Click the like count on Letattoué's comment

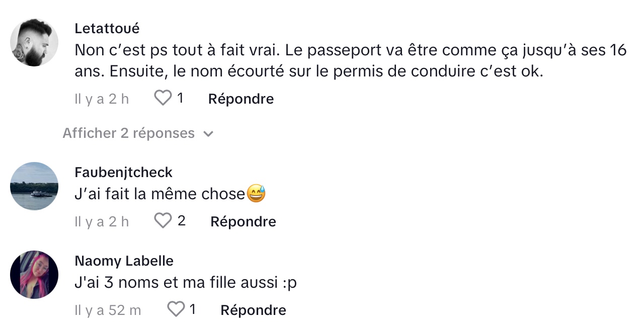pyautogui.click(x=180, y=98)
